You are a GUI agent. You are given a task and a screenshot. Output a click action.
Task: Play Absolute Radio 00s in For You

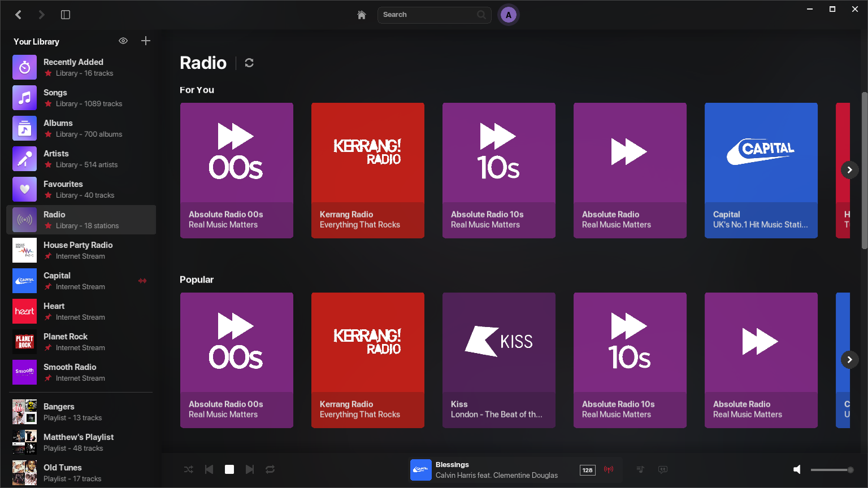click(x=237, y=171)
